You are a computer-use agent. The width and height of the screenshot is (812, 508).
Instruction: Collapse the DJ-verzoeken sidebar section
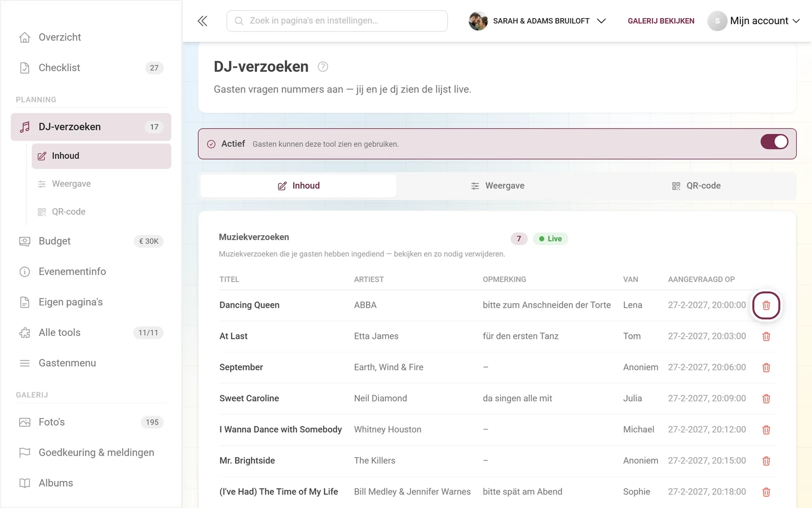91,127
